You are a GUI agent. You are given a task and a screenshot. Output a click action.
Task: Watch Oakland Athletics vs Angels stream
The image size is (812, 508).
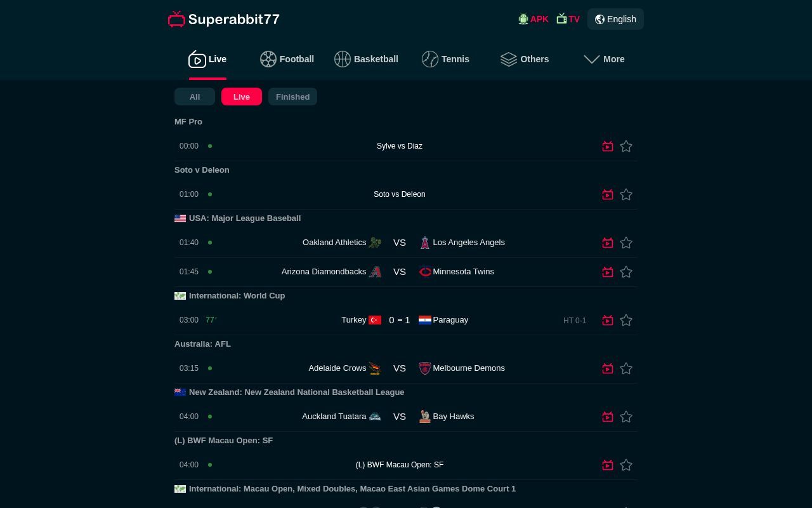(x=608, y=243)
